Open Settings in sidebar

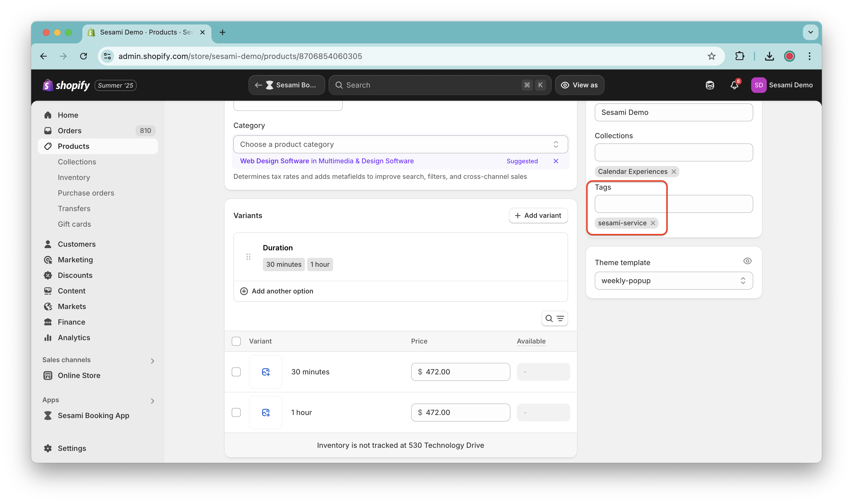98,448
